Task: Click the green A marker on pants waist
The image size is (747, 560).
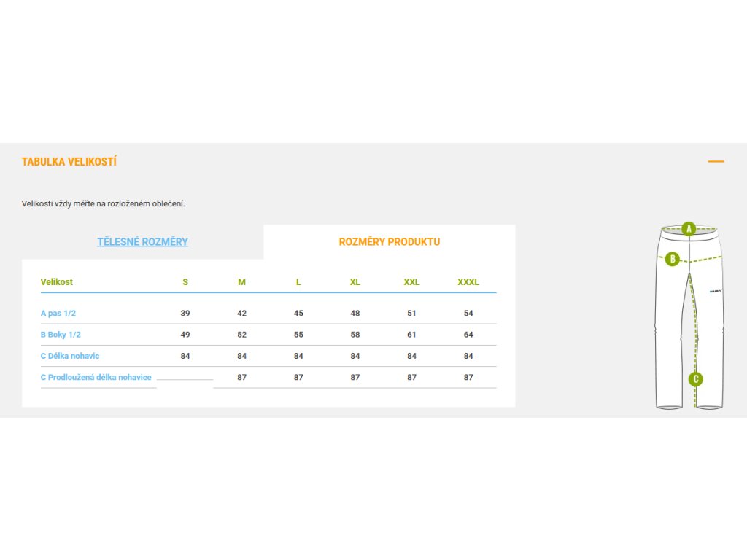Action: pyautogui.click(x=689, y=228)
